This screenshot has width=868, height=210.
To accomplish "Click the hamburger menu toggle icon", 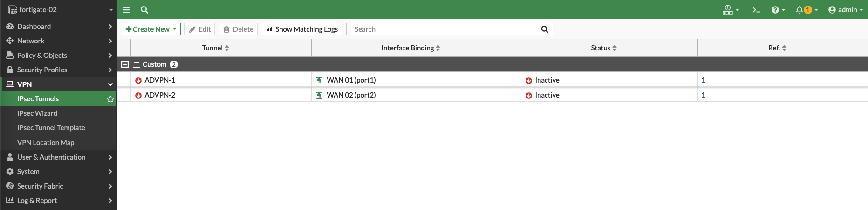I will (126, 10).
